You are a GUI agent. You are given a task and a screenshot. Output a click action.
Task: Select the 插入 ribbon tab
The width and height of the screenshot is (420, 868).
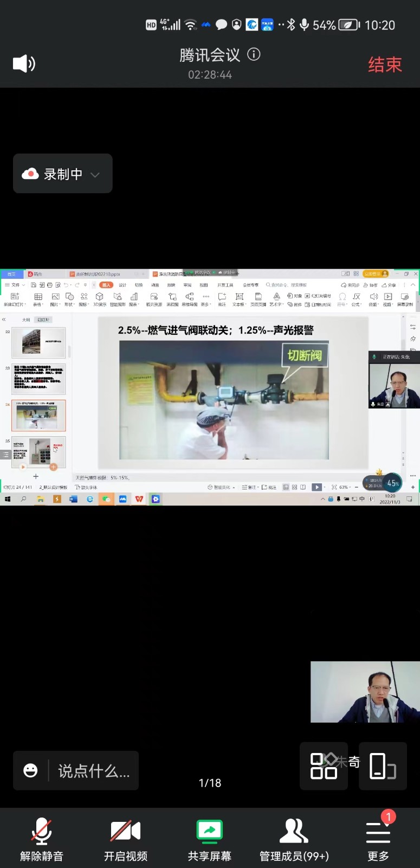106,285
